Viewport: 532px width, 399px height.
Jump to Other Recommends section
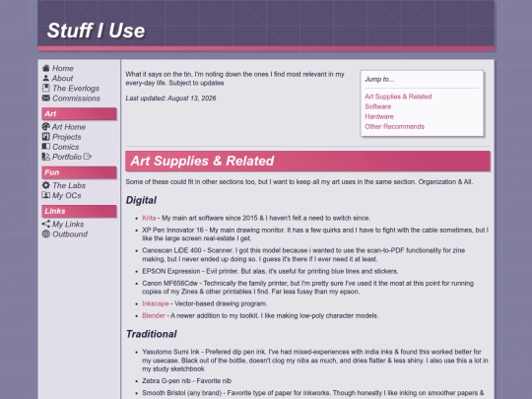[394, 126]
